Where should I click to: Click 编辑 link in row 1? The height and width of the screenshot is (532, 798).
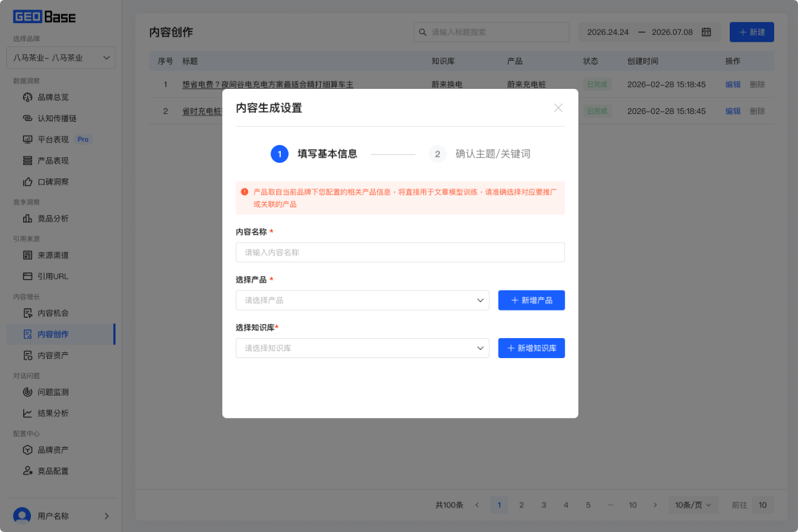(x=733, y=84)
